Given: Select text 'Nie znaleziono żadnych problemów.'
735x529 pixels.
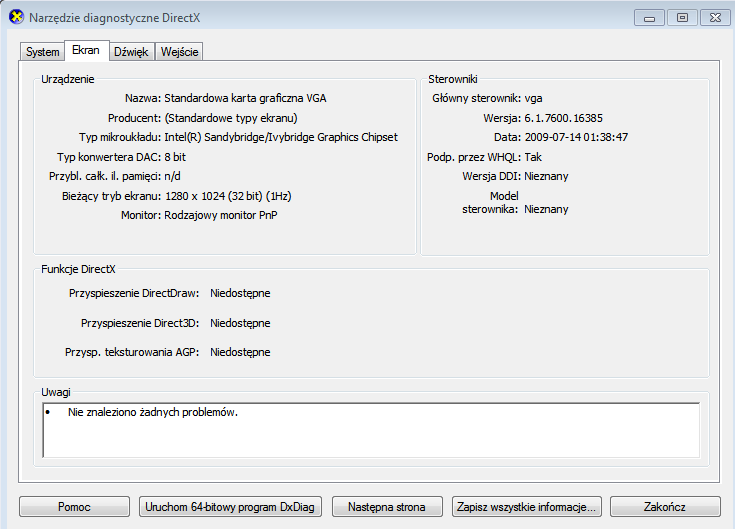Looking at the screenshot, I should click(x=153, y=412).
